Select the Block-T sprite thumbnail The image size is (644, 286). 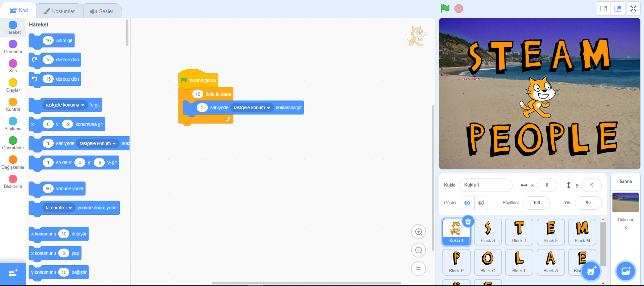point(519,232)
